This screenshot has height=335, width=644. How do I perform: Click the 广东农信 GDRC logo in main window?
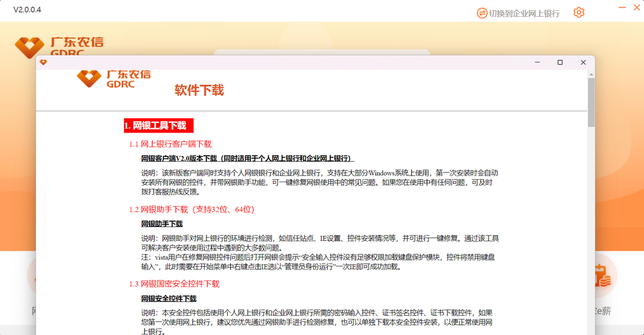click(x=58, y=47)
